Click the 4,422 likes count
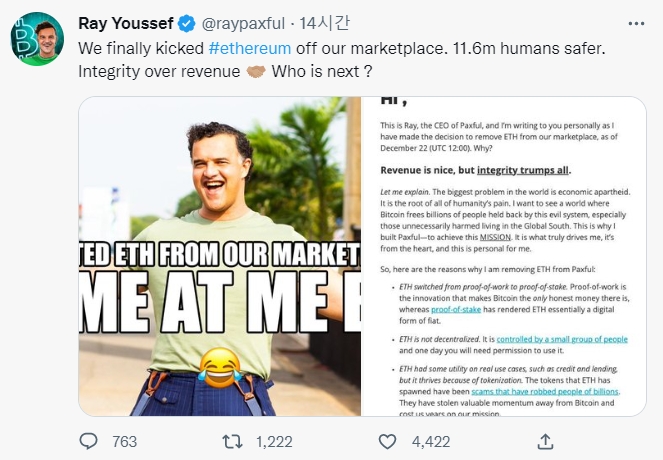 432,441
